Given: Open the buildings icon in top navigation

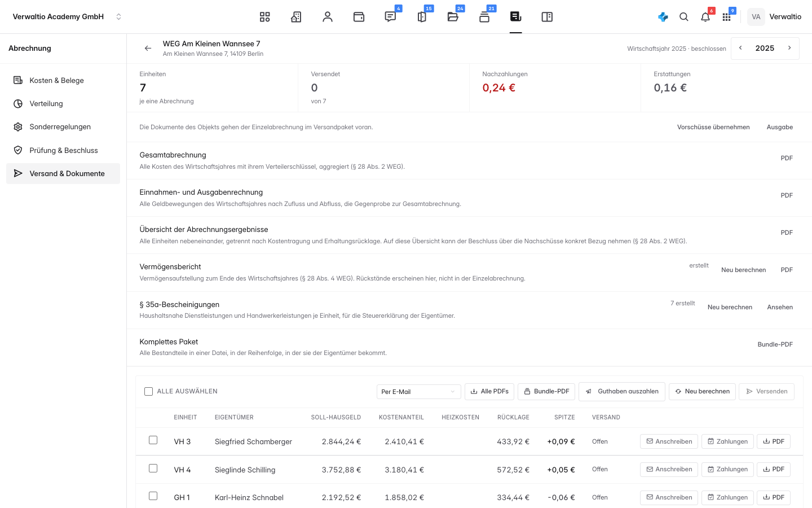Looking at the screenshot, I should point(296,17).
